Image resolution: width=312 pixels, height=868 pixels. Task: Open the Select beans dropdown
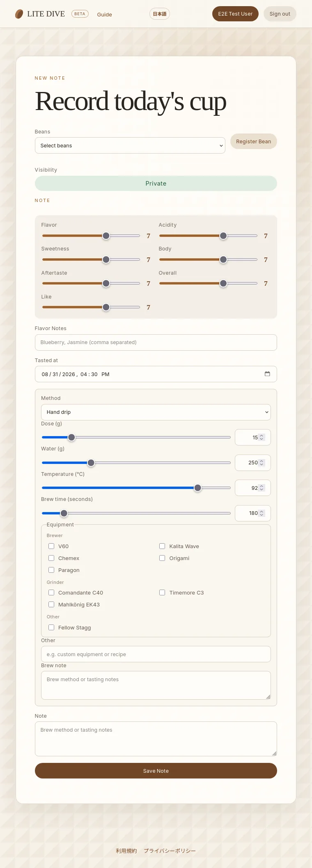pyautogui.click(x=130, y=145)
